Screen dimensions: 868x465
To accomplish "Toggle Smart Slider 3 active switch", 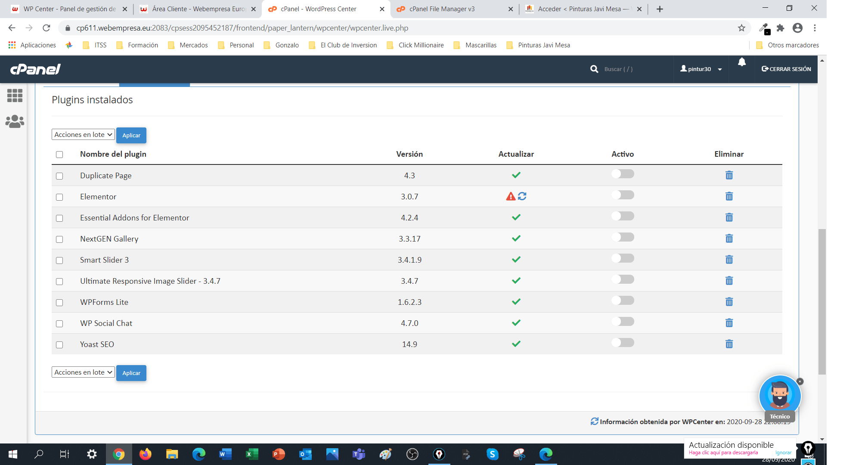I will pyautogui.click(x=623, y=258).
